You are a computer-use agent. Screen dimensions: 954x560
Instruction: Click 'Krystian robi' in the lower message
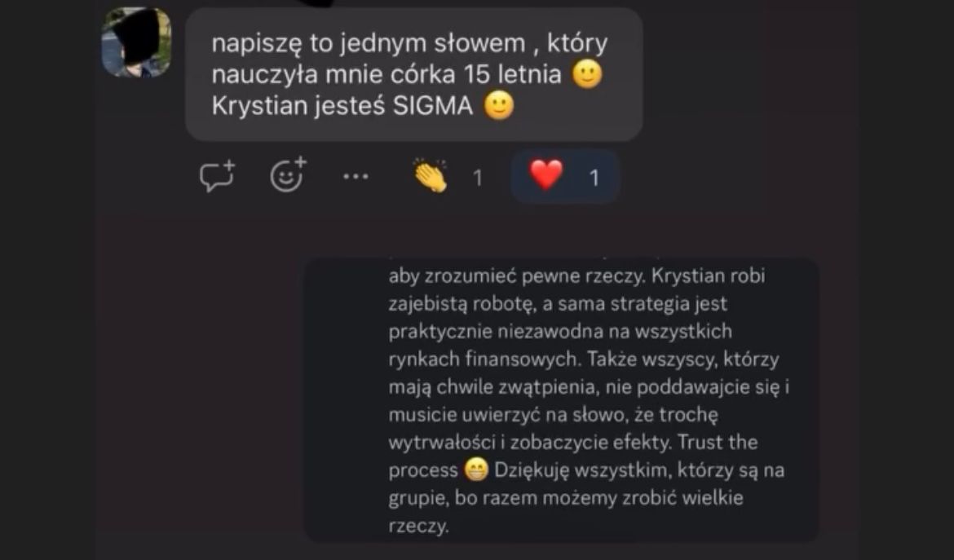(709, 276)
